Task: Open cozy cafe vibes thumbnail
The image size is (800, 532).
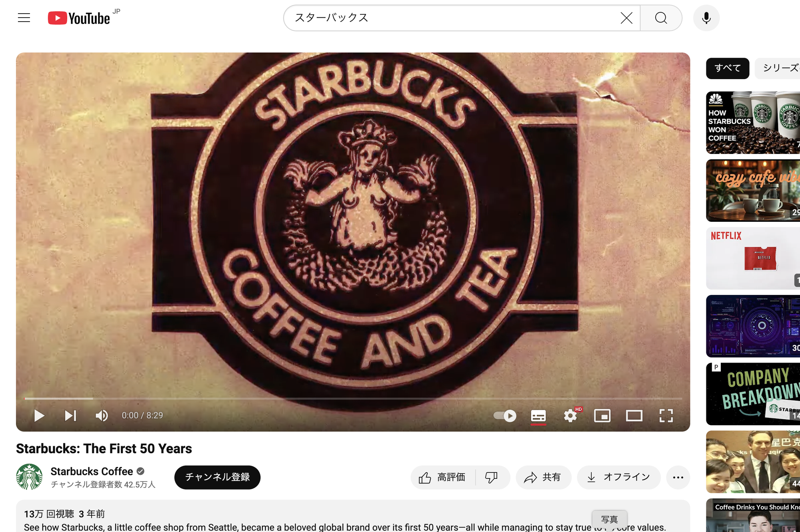Action: pos(753,190)
